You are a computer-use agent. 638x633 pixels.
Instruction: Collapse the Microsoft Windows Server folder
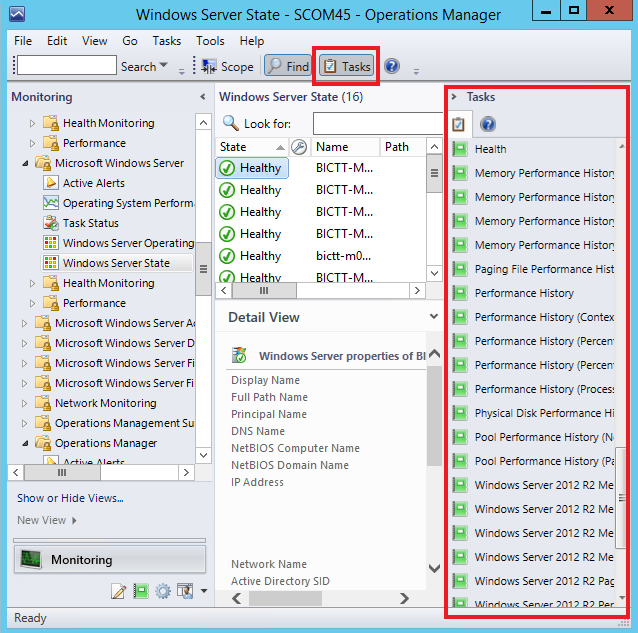tap(25, 163)
